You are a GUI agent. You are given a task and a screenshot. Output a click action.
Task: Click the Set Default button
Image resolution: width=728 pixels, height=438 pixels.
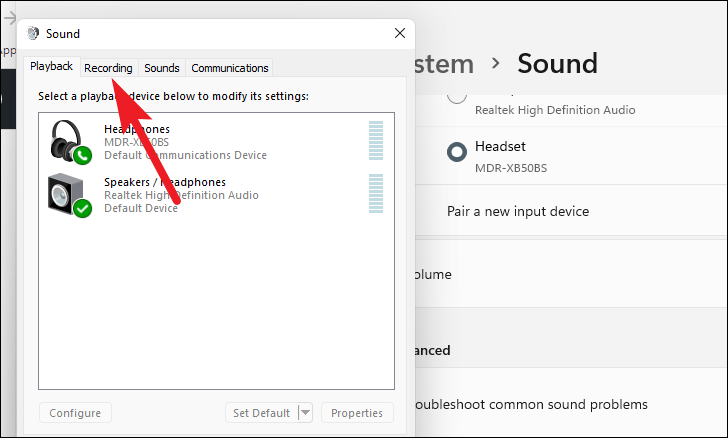coord(261,413)
